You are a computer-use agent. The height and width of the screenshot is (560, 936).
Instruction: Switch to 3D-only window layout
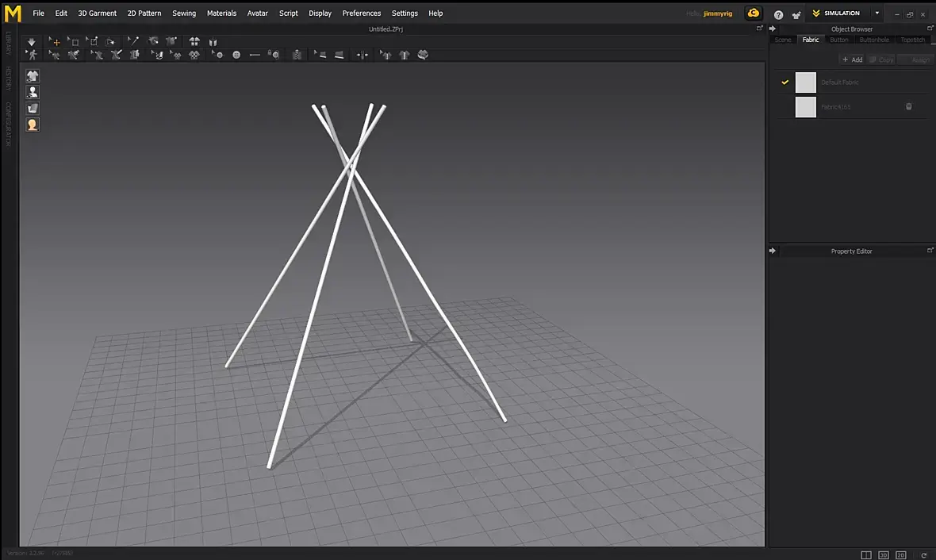pyautogui.click(x=884, y=554)
